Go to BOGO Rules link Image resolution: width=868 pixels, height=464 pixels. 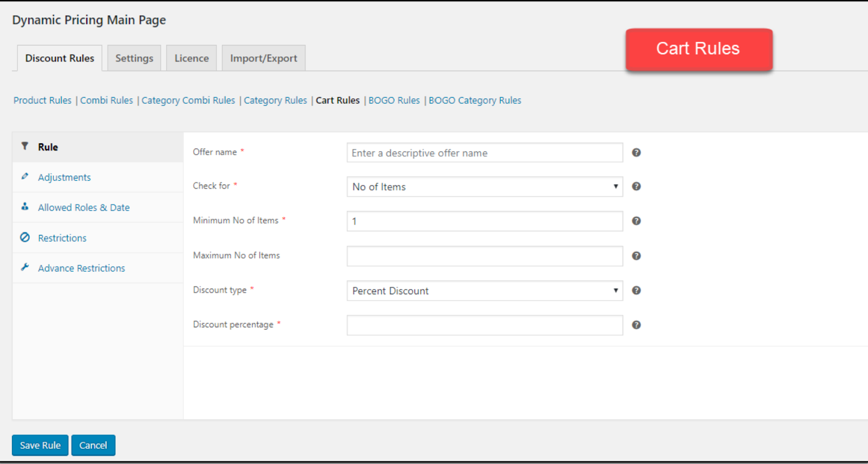[x=394, y=100]
